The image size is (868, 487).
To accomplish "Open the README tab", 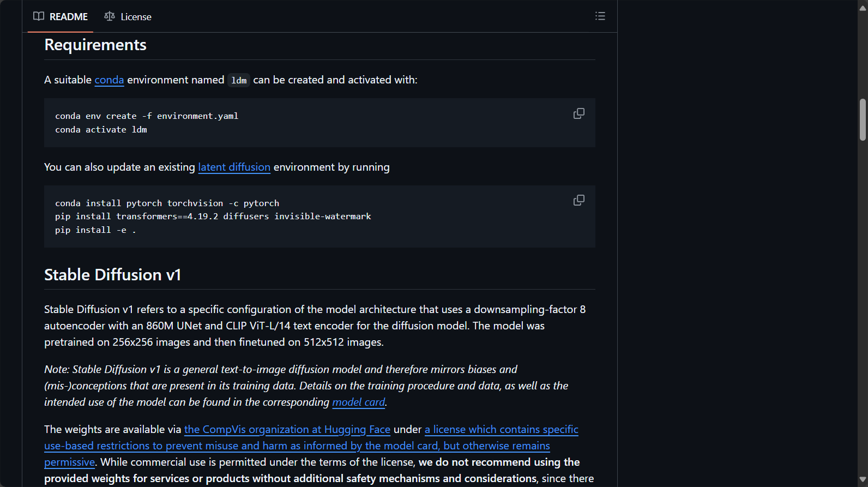I will tap(61, 16).
